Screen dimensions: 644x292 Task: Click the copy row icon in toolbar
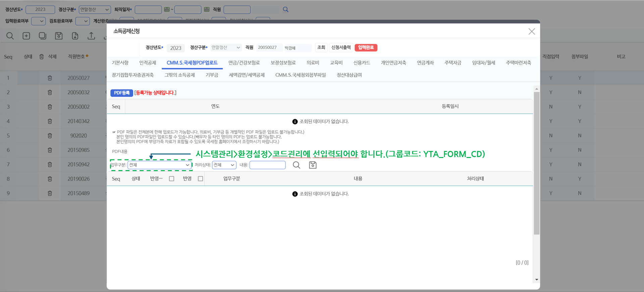(x=43, y=36)
